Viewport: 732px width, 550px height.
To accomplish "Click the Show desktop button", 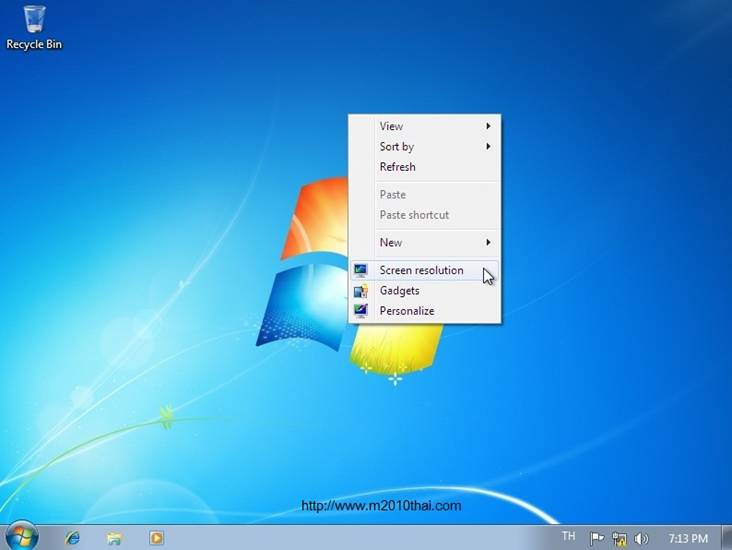I will 727,538.
